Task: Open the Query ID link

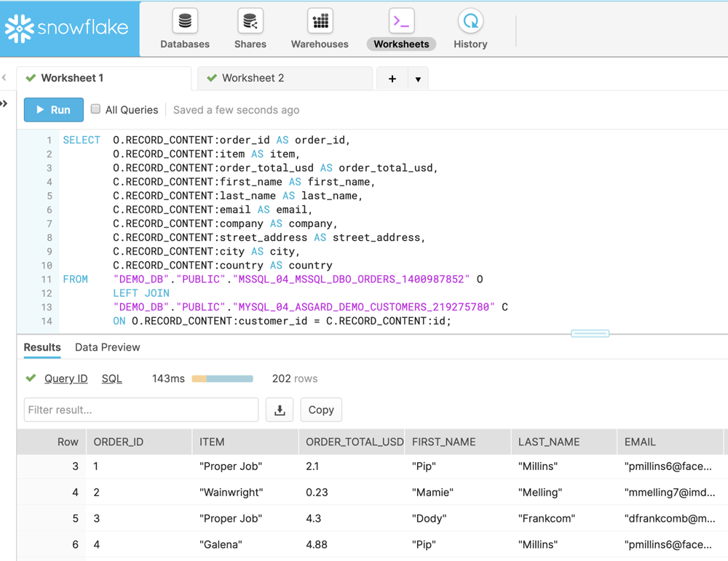Action: click(x=66, y=378)
